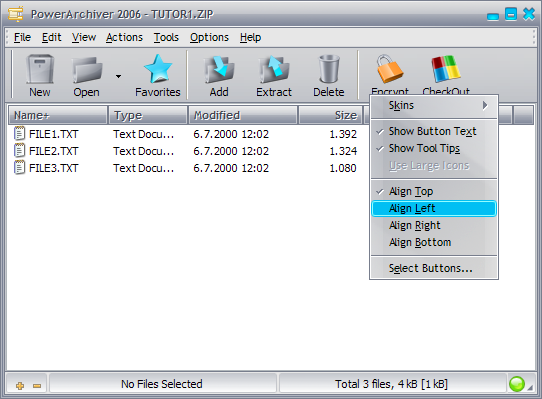The image size is (542, 399).
Task: Open Favorites with the star icon
Action: [x=158, y=69]
